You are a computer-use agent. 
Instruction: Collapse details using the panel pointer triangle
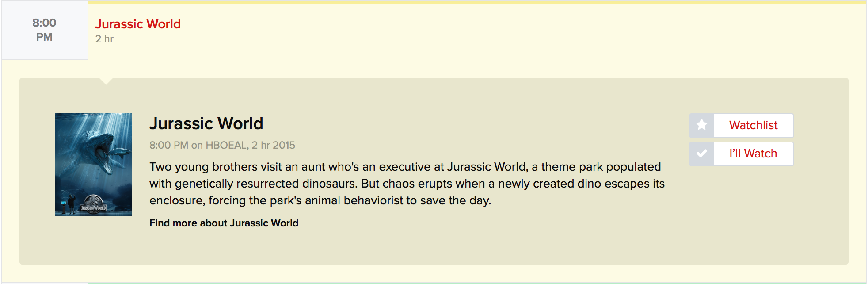click(x=106, y=81)
